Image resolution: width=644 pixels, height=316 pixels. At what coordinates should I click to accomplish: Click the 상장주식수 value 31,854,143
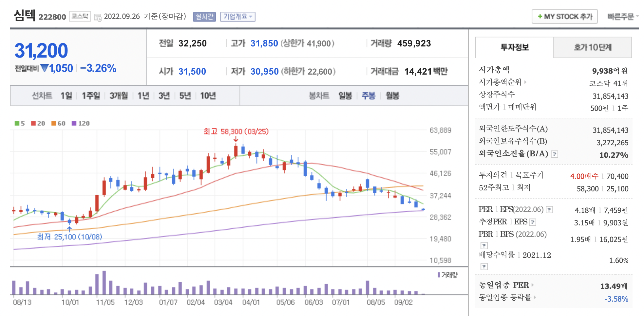[610, 96]
